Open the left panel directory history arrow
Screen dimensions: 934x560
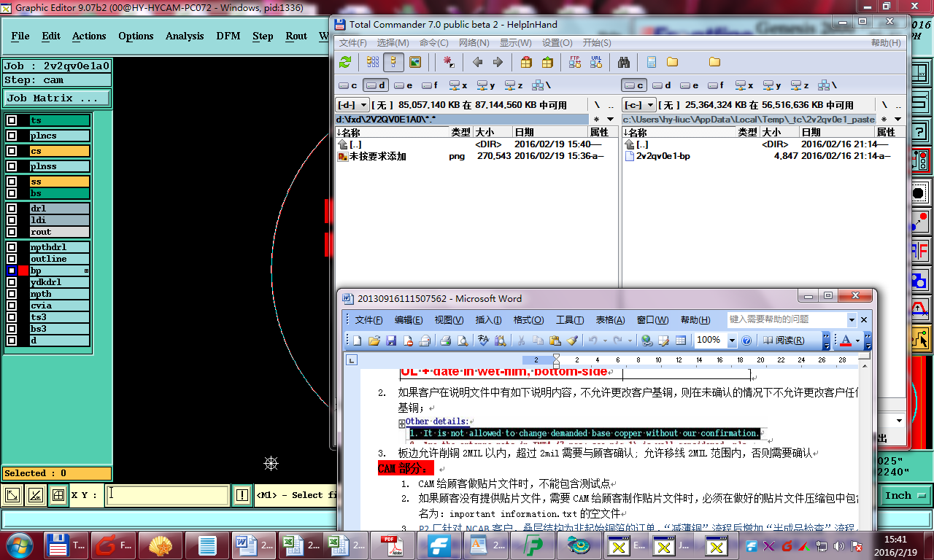tap(611, 119)
